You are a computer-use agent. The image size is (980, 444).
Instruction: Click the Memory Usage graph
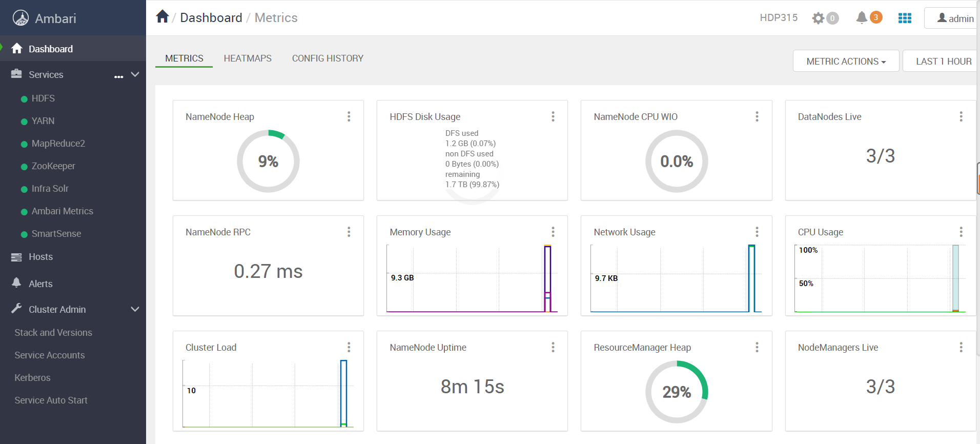pyautogui.click(x=472, y=278)
